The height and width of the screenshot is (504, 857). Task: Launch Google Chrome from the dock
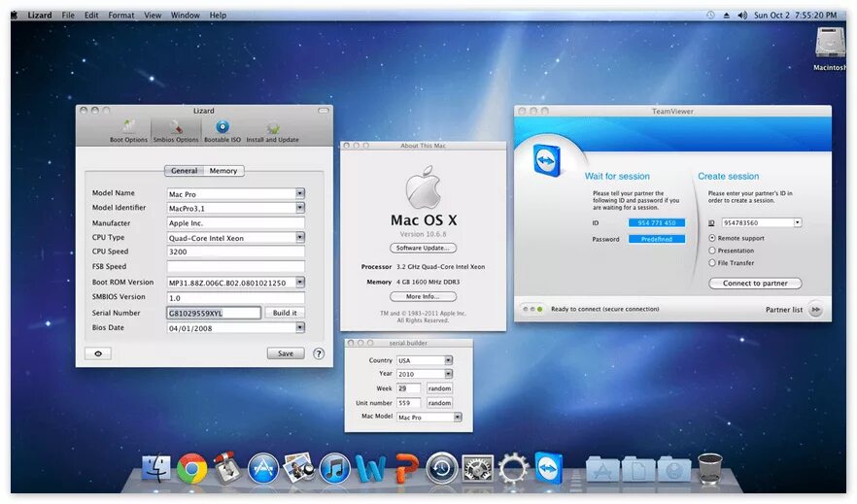pyautogui.click(x=191, y=468)
